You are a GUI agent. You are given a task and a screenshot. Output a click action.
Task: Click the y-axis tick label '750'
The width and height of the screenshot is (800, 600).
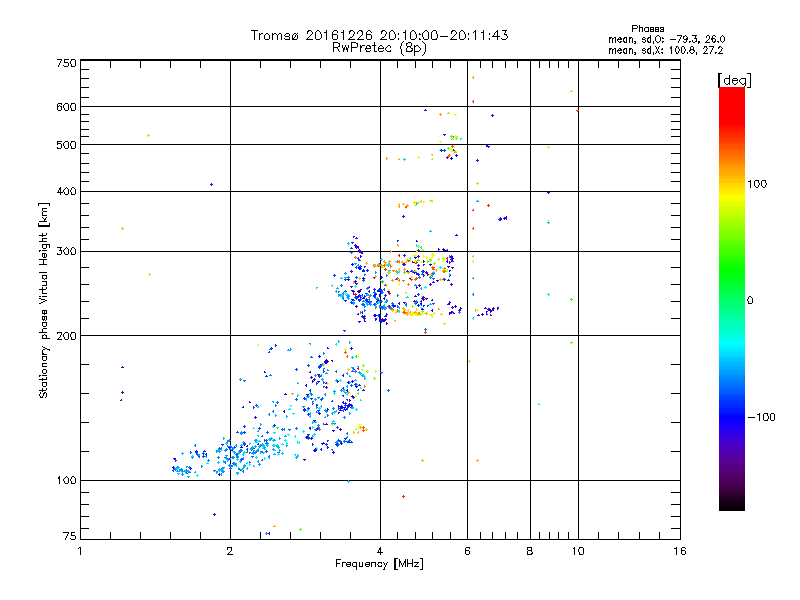pos(67,63)
